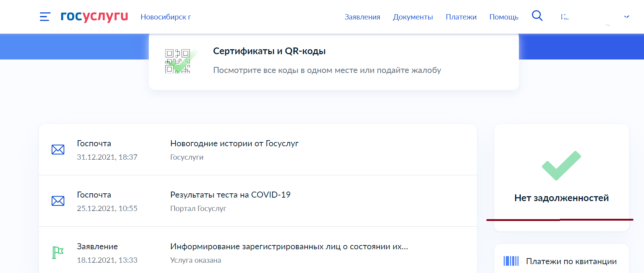Open the Документы menu item
Viewport: 644px width, 273px height.
click(413, 17)
